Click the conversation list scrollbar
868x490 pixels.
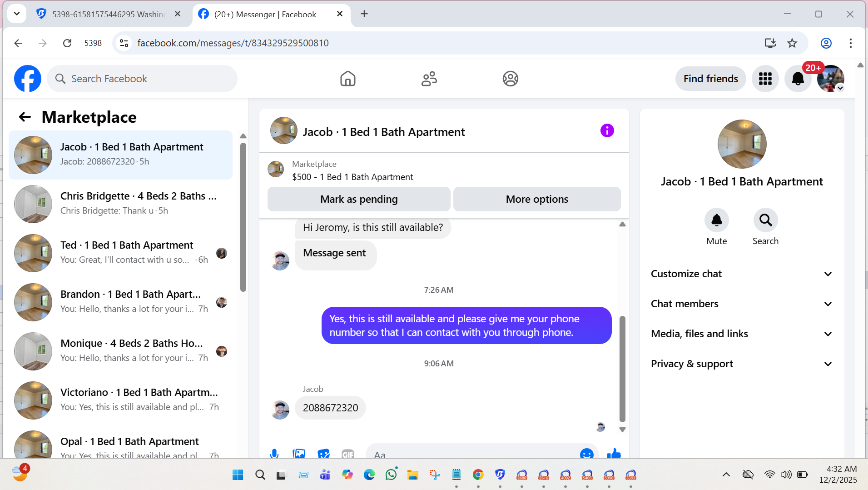pyautogui.click(x=243, y=217)
